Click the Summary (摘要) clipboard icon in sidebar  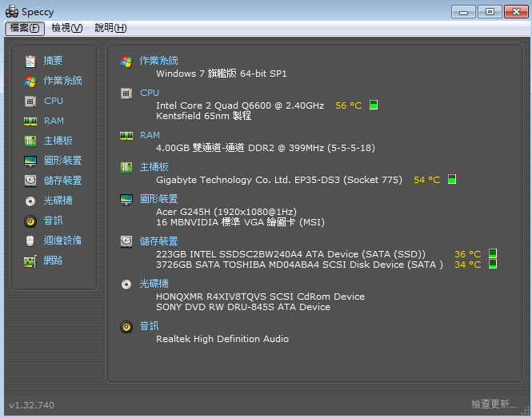tap(30, 61)
